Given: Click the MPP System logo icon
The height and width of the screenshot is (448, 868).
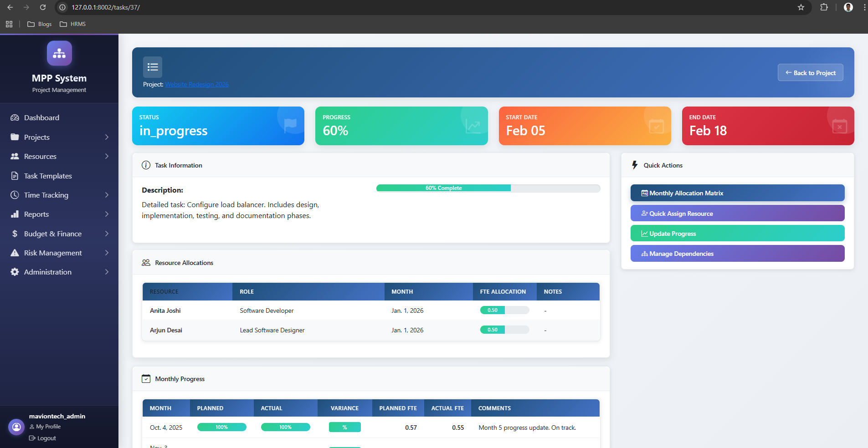Looking at the screenshot, I should [59, 53].
